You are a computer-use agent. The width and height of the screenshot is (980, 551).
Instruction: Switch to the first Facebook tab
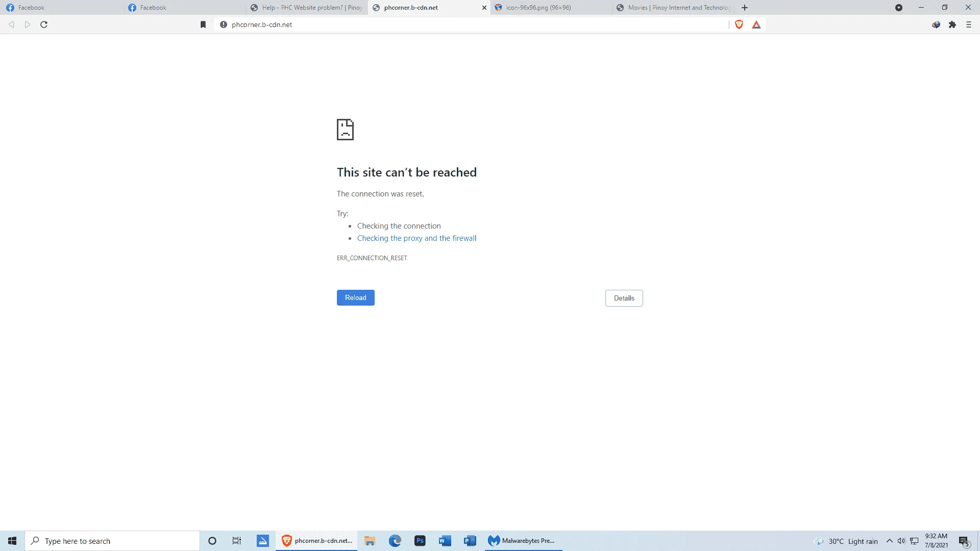click(61, 8)
